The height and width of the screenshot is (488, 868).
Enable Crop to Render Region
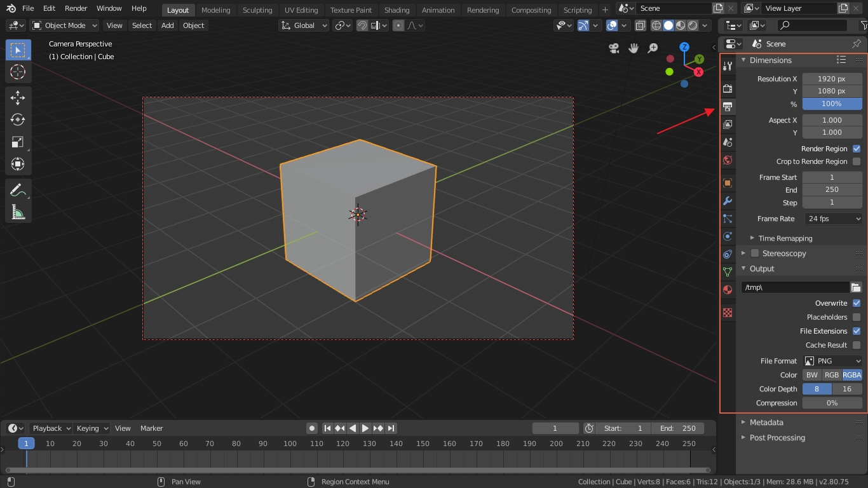(856, 161)
